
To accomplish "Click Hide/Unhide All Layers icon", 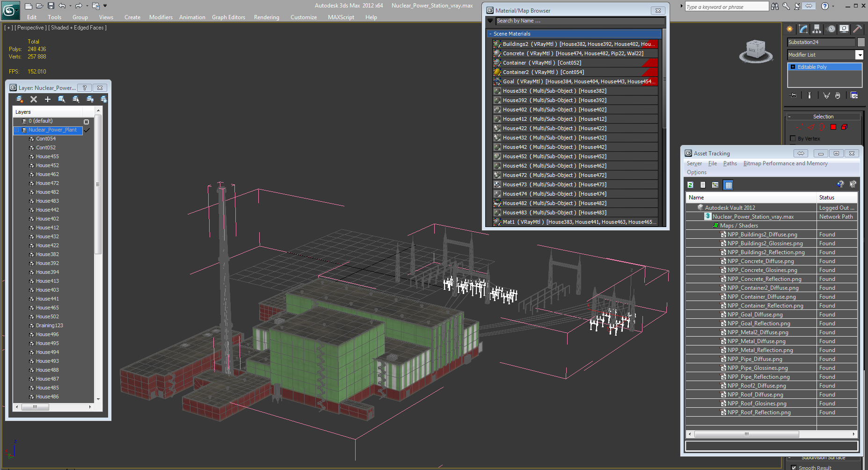I will point(90,99).
